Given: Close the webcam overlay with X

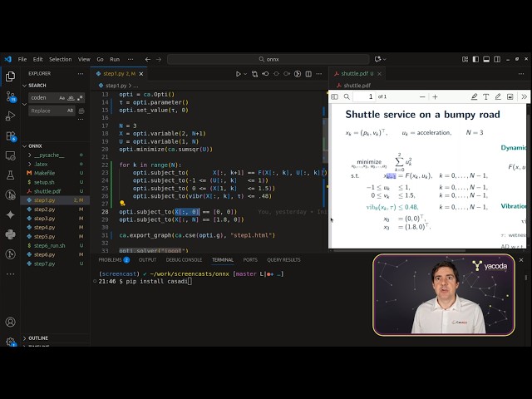Looking at the screenshot, I should click(521, 260).
